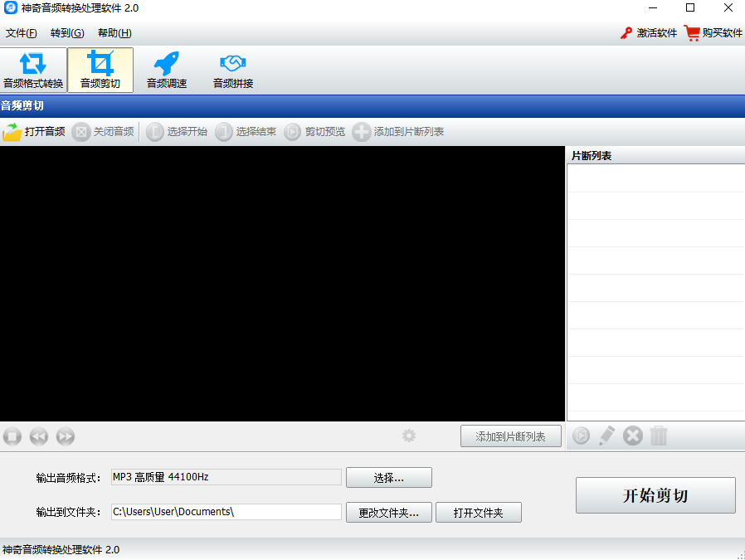Click the 开始剪切 button
745x560 pixels.
[x=655, y=495]
